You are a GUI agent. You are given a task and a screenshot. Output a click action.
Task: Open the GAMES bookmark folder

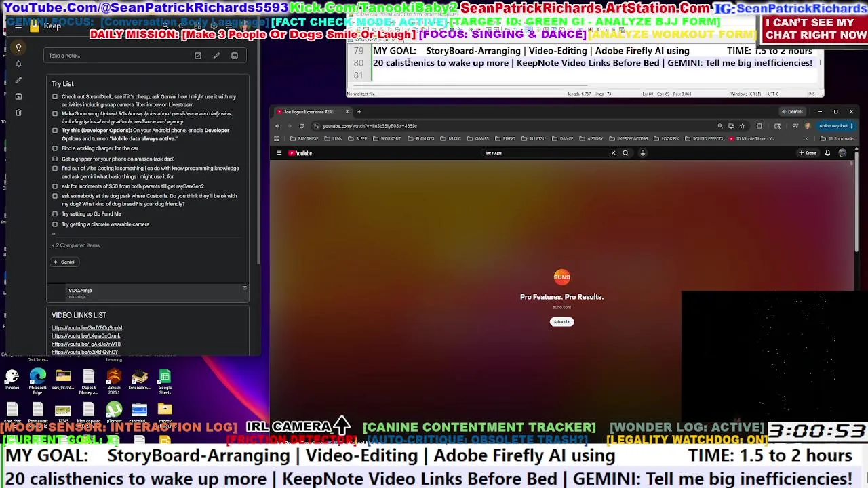click(478, 139)
